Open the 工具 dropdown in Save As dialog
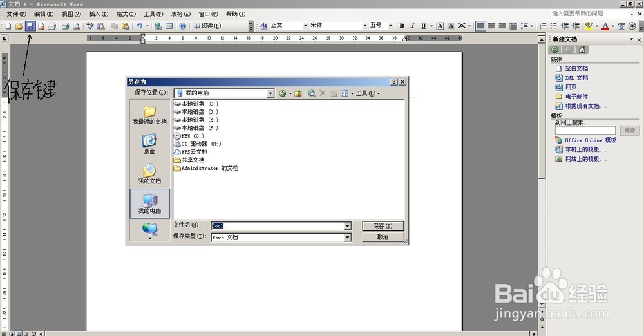The image size is (644, 336). 368,93
